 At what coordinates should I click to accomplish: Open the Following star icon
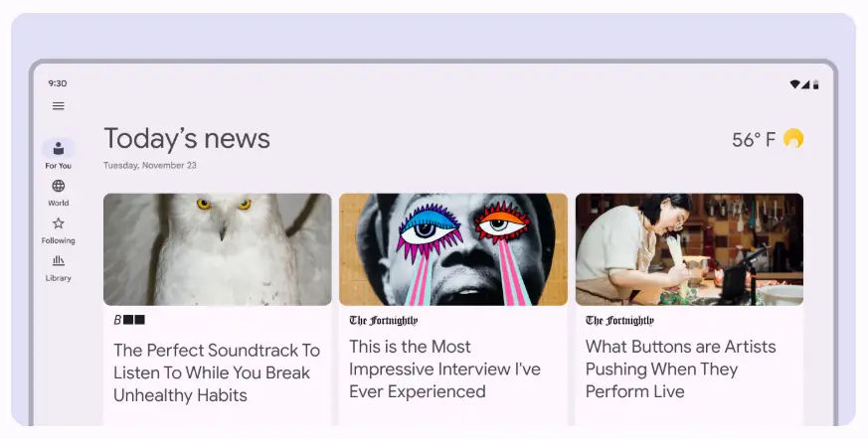pyautogui.click(x=58, y=223)
